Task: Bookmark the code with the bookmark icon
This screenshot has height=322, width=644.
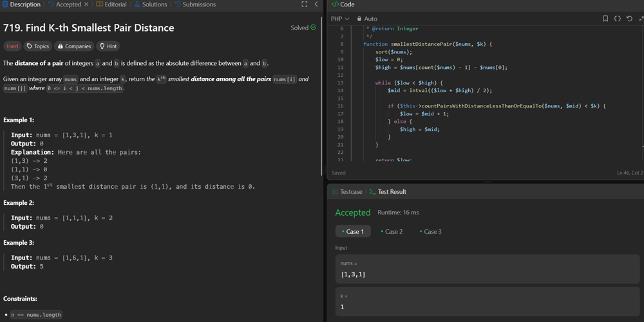Action: tap(605, 19)
